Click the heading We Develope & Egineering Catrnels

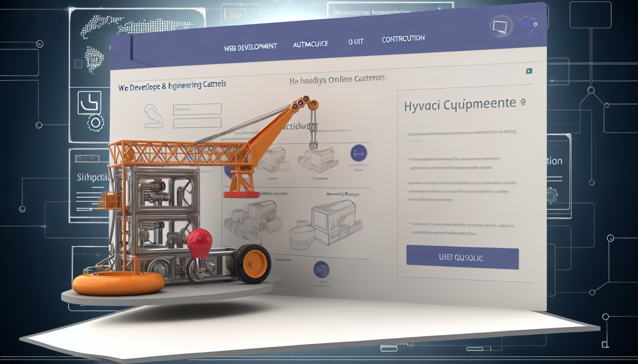172,86
